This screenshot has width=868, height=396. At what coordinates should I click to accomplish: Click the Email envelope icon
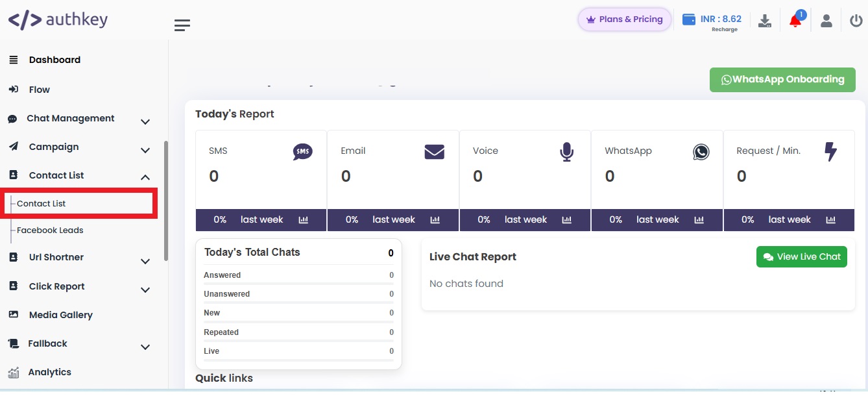pyautogui.click(x=434, y=151)
